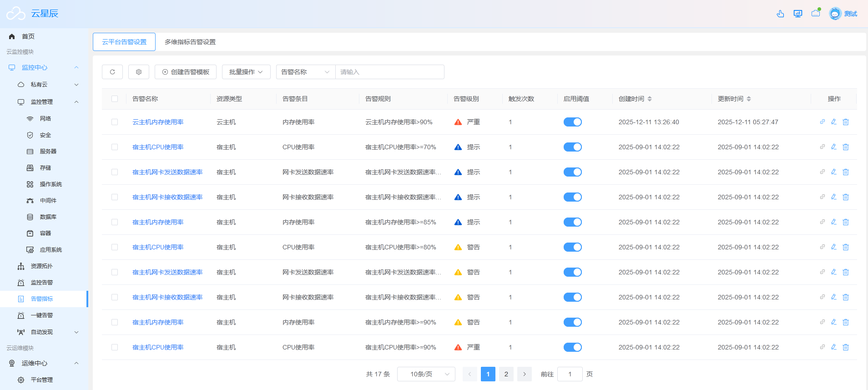Click the 安全 shield sidebar icon
The image size is (868, 390).
click(30, 135)
